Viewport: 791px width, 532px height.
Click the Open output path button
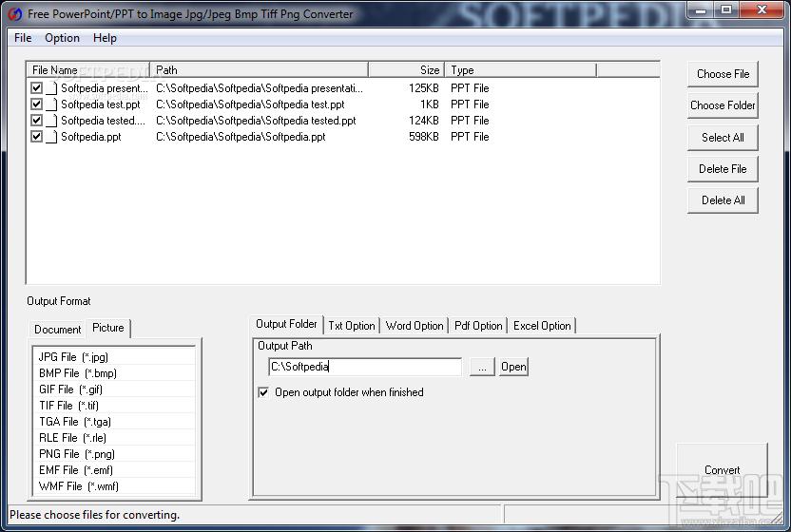tap(513, 367)
